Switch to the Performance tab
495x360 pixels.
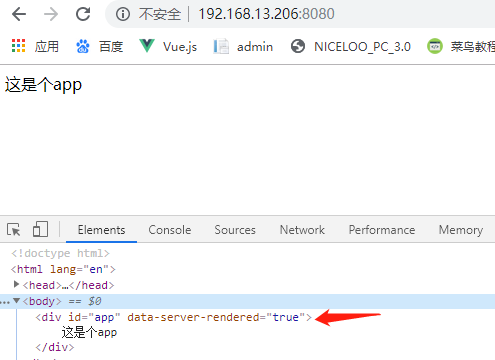[382, 230]
